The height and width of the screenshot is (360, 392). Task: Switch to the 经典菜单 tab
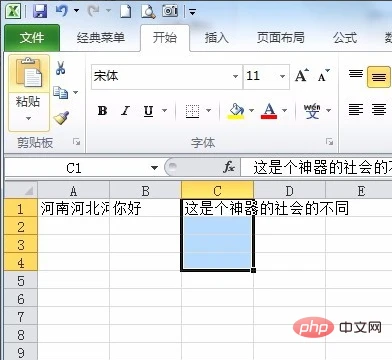point(101,38)
